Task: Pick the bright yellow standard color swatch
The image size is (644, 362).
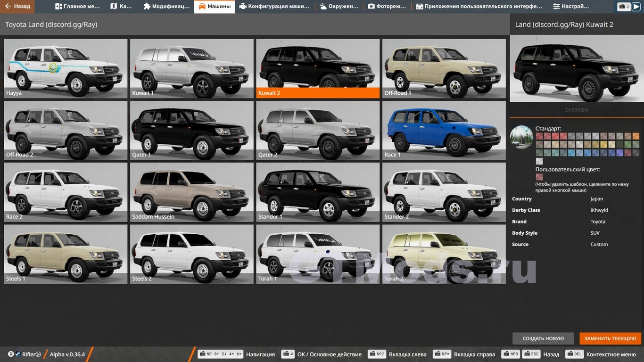Action: click(604, 145)
